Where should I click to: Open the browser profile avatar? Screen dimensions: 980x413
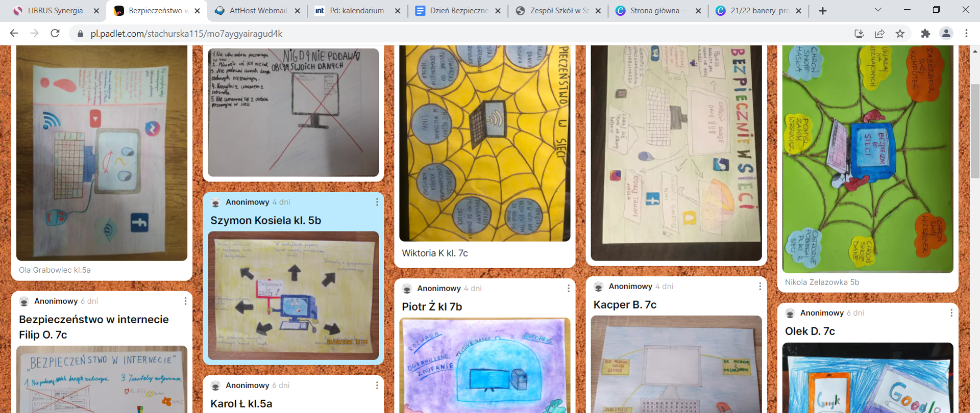point(946,33)
